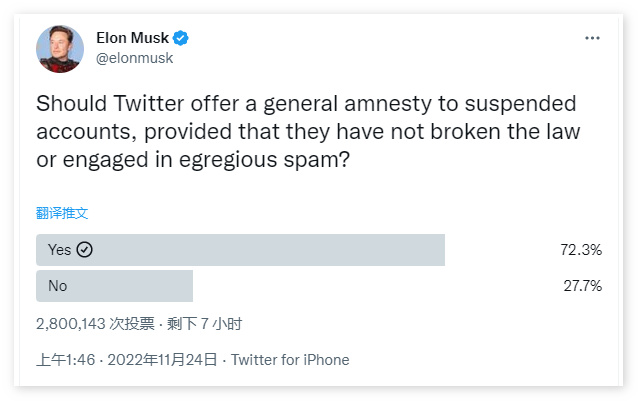Image resolution: width=638 pixels, height=401 pixels.
Task: Open the @elonmusk handle link
Action: 134,58
